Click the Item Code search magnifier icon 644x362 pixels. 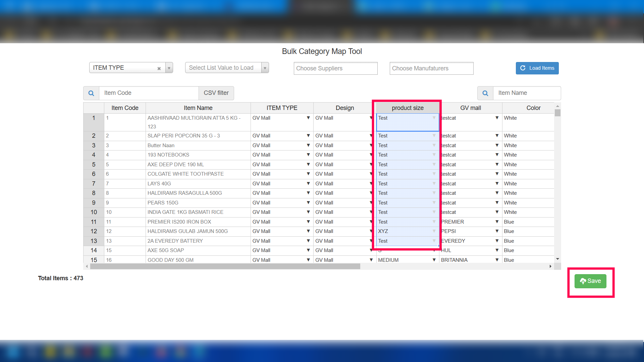click(91, 93)
